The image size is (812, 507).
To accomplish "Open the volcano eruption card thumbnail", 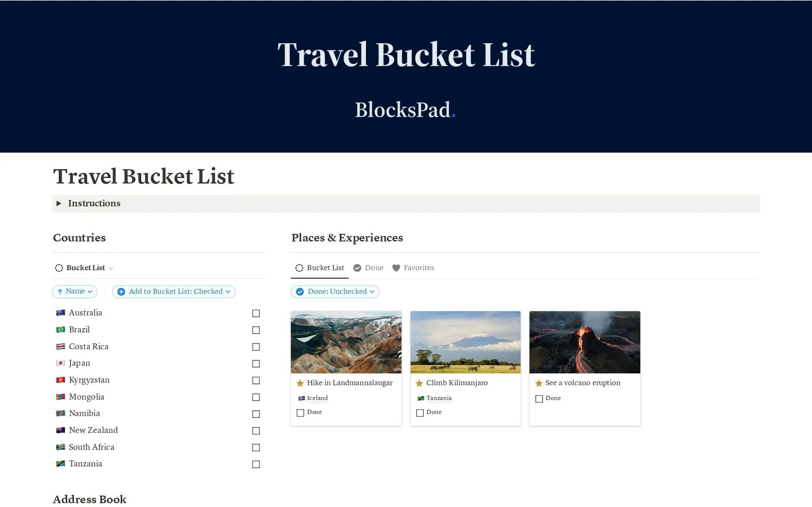I will coord(584,342).
